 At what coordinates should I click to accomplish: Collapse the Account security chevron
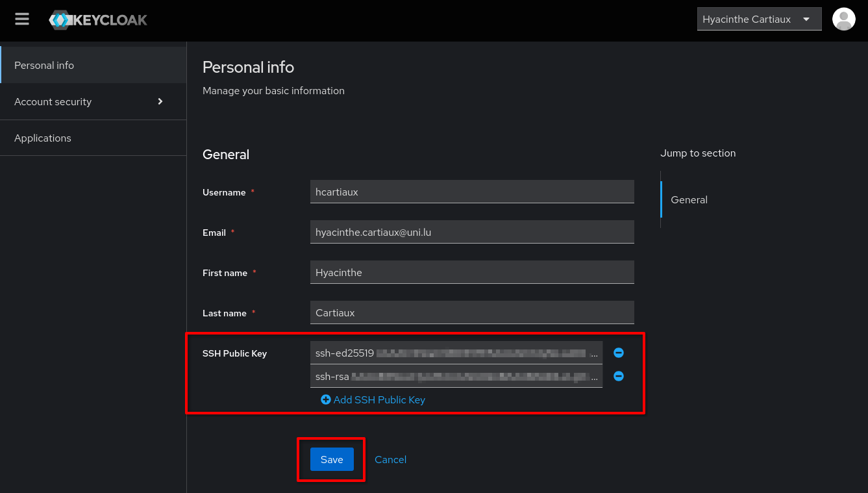(x=160, y=101)
